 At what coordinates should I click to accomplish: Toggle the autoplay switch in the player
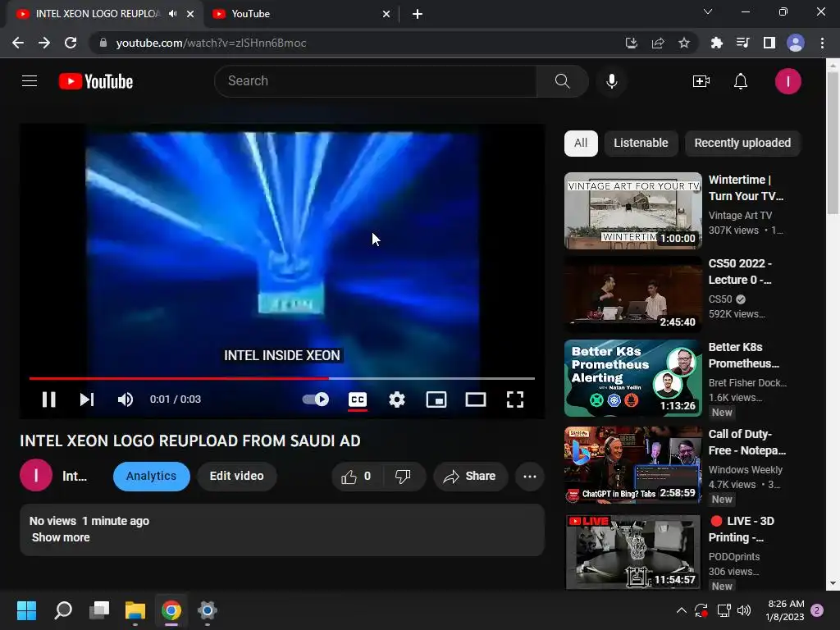[316, 399]
